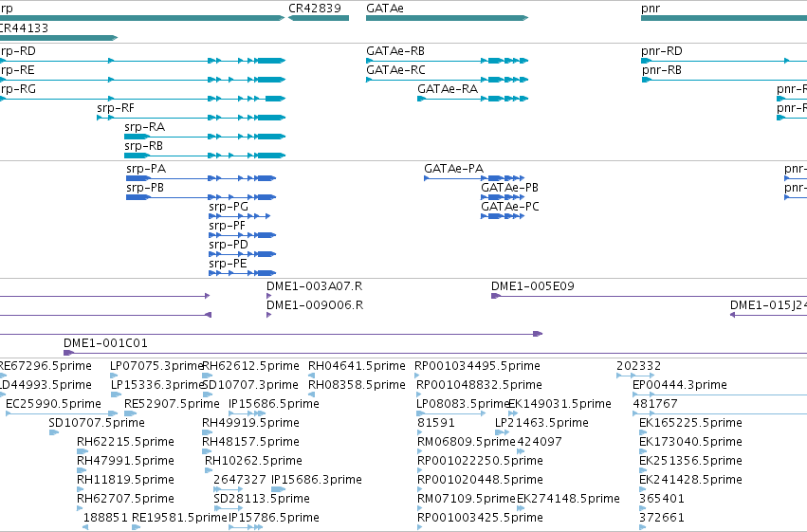The height and width of the screenshot is (532, 807).
Task: Select the srp-RB transcript label
Action: (x=143, y=146)
